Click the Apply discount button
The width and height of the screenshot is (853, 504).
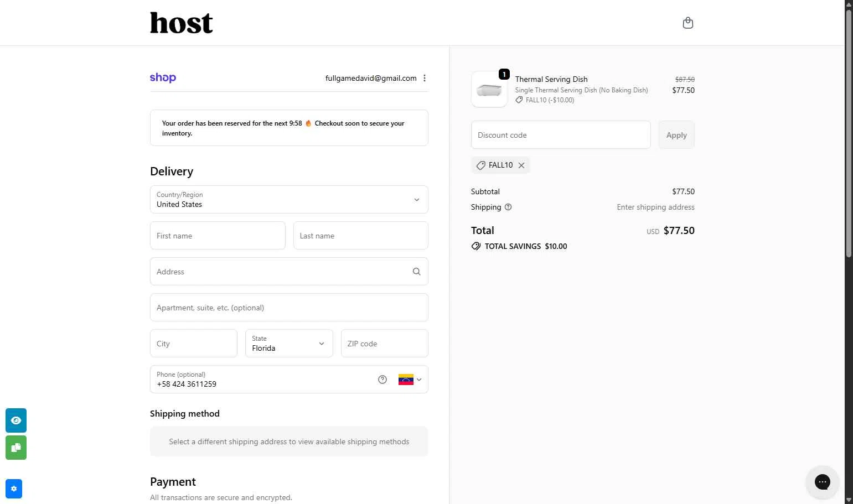[x=676, y=135]
